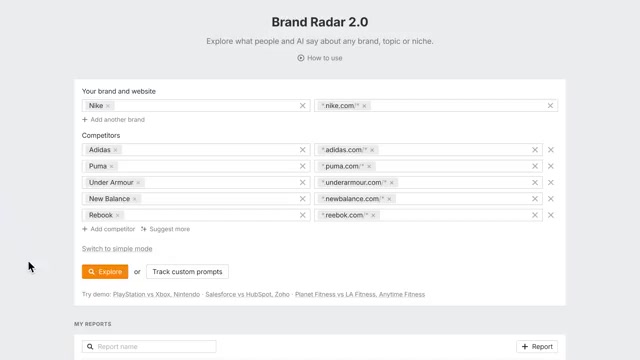Try the Salesforce vs HubSpot, Zoho demo
The image size is (640, 360).
[x=247, y=294]
